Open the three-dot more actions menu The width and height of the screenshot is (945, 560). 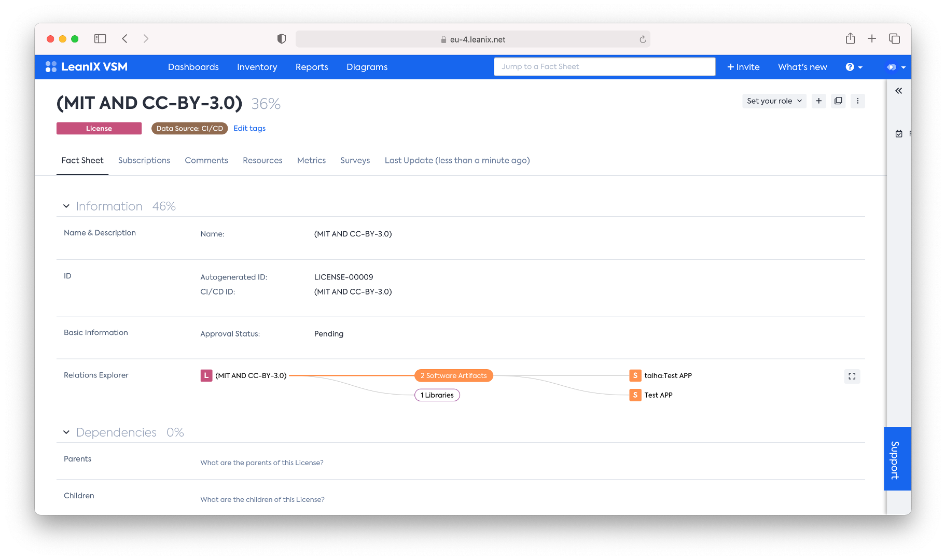pyautogui.click(x=858, y=101)
